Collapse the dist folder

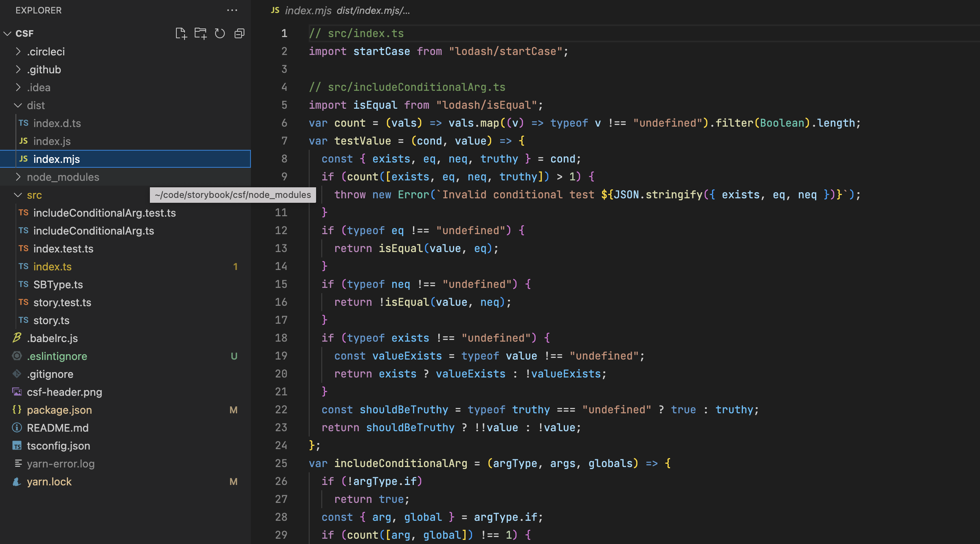(x=18, y=105)
